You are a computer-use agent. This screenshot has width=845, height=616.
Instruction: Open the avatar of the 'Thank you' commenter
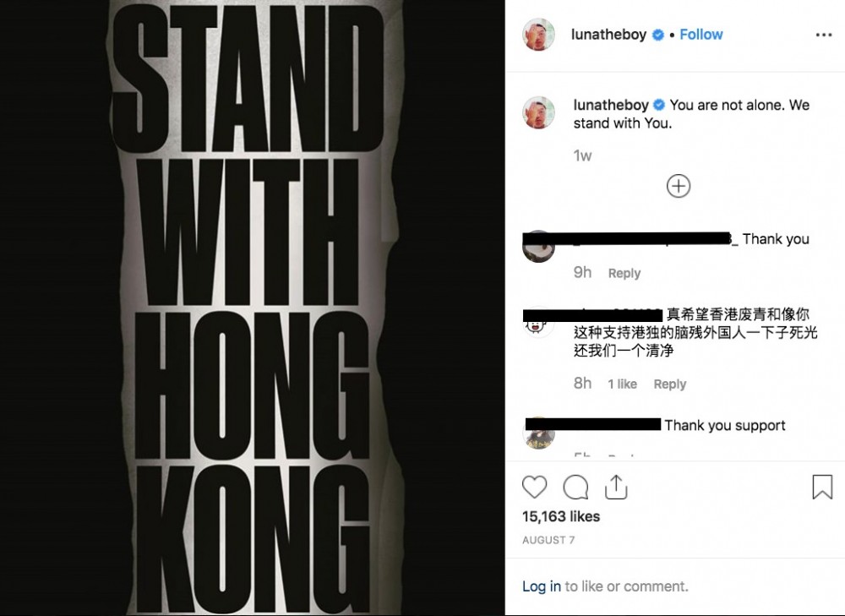[x=538, y=247]
